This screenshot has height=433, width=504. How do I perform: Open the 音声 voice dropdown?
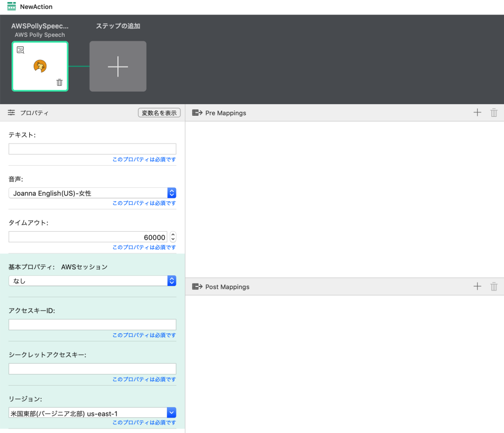coord(171,193)
